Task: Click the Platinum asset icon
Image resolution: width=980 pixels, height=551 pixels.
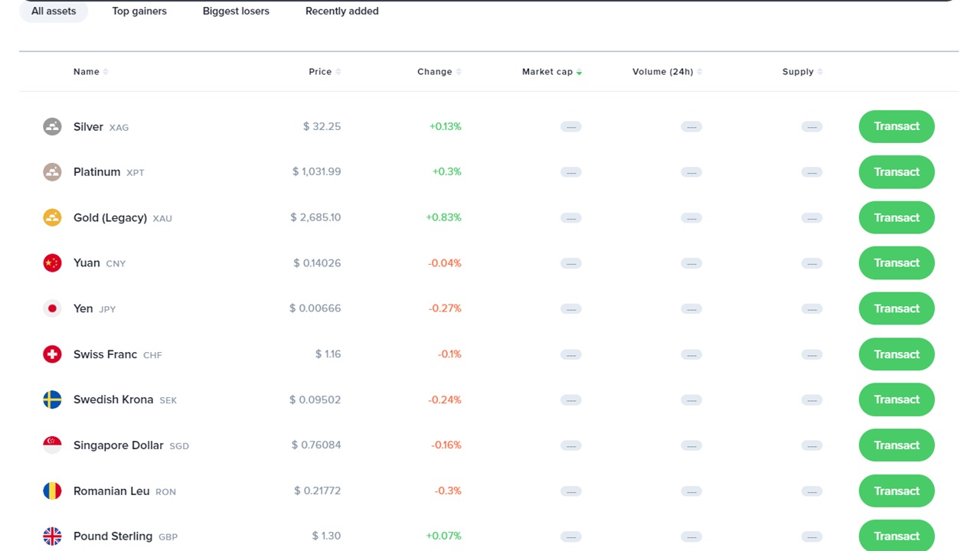Action: click(x=52, y=172)
